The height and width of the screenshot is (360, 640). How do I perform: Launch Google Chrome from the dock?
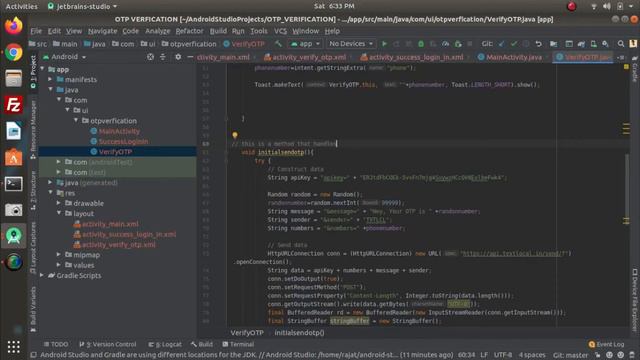pyautogui.click(x=13, y=52)
